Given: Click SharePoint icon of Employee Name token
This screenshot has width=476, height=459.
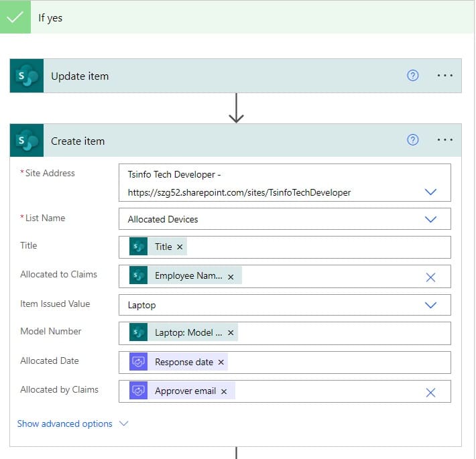Looking at the screenshot, I should point(138,275).
